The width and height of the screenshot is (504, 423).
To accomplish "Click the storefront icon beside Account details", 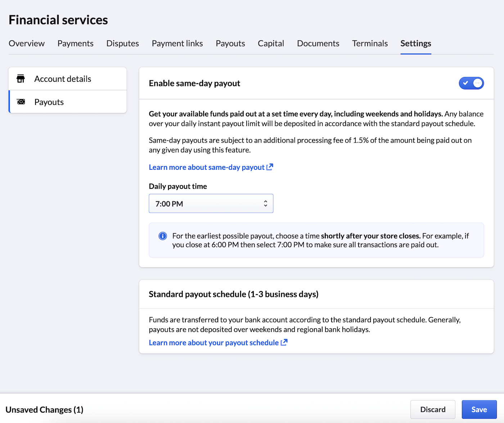I will coord(21,79).
